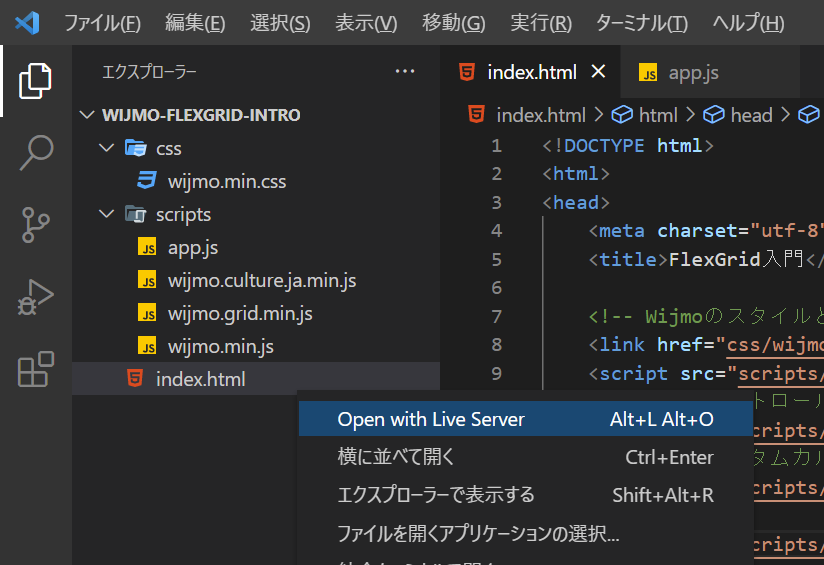The width and height of the screenshot is (824, 565).
Task: Click html in the breadcrumb path
Action: (x=658, y=115)
